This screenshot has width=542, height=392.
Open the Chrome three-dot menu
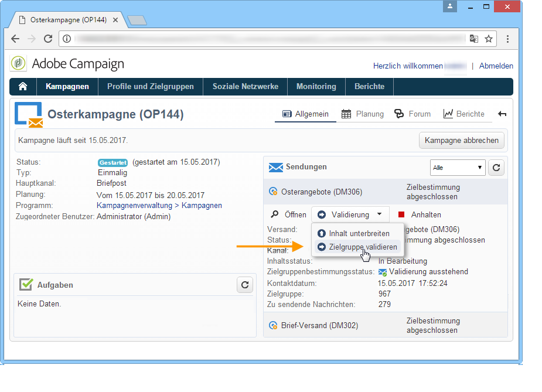tap(507, 39)
